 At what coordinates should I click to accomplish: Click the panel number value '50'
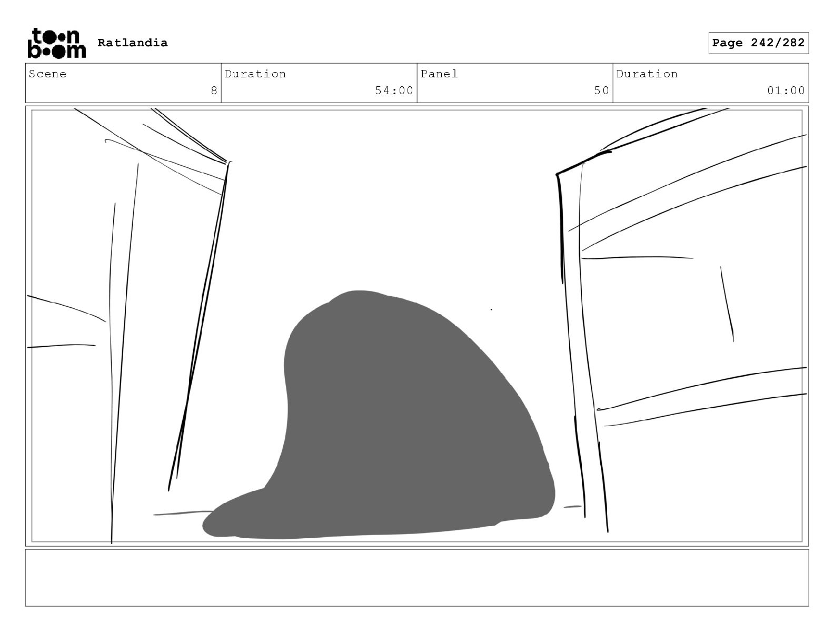pyautogui.click(x=601, y=90)
